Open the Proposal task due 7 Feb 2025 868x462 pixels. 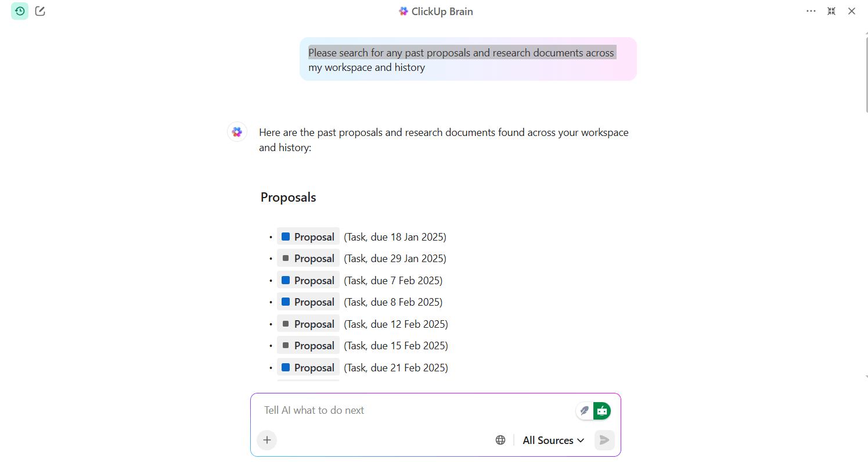pyautogui.click(x=308, y=280)
